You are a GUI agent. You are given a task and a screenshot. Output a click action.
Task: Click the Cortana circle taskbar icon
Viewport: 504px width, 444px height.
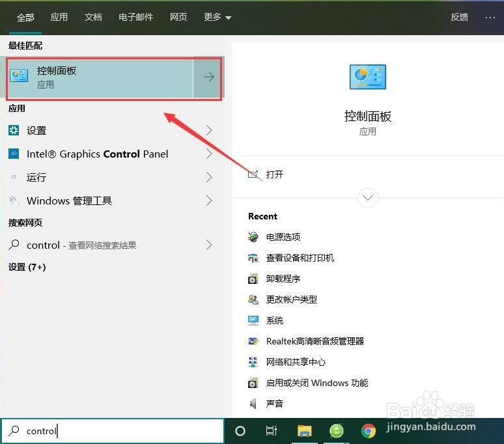point(240,431)
